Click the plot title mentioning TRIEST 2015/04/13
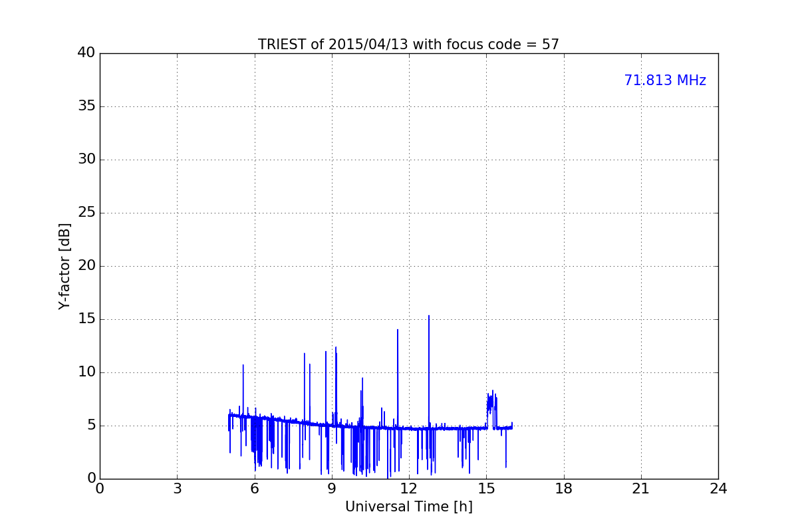 pyautogui.click(x=408, y=45)
